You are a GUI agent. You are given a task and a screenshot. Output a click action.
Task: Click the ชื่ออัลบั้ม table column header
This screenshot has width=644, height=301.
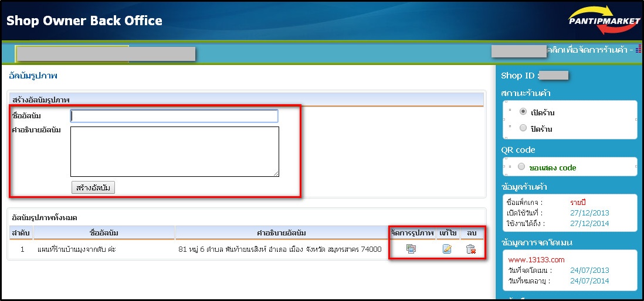(104, 233)
